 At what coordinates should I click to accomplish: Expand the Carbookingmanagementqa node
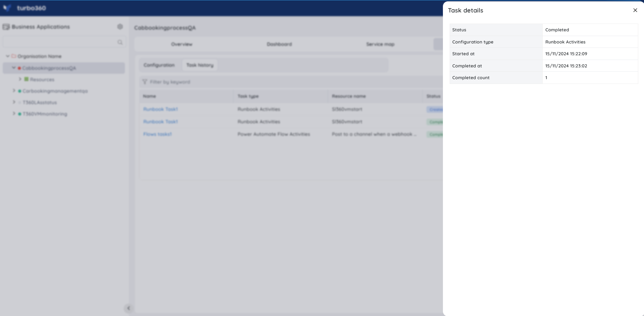pos(14,91)
